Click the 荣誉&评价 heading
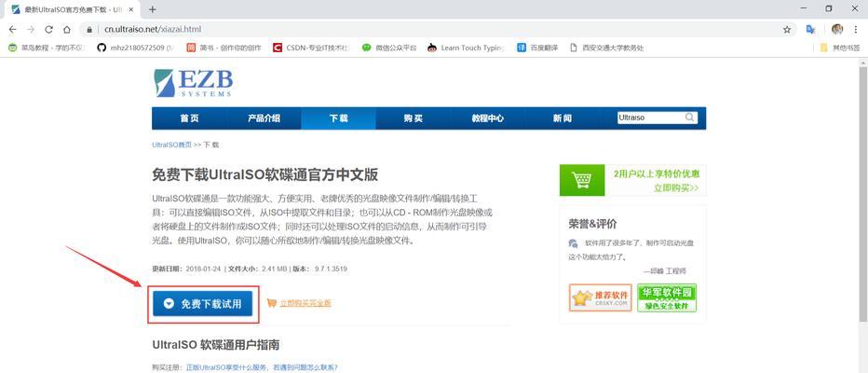This screenshot has height=373, width=868. (x=592, y=224)
